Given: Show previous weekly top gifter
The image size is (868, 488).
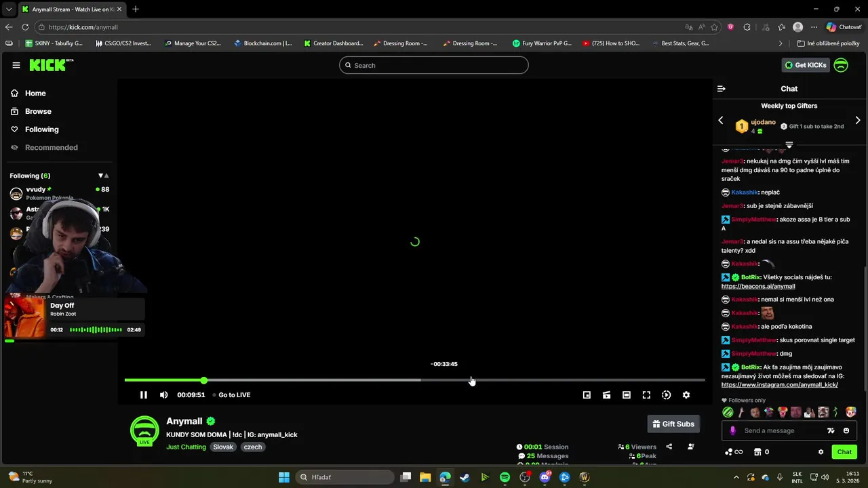Looking at the screenshot, I should 721,121.
